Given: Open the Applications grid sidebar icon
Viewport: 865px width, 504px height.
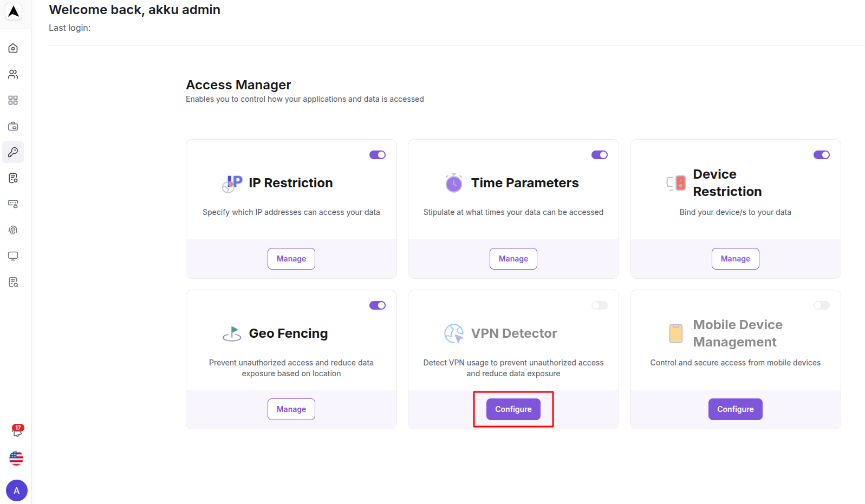Looking at the screenshot, I should click(13, 100).
